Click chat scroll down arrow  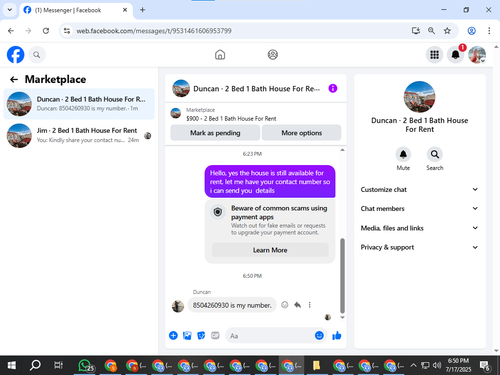342,317
